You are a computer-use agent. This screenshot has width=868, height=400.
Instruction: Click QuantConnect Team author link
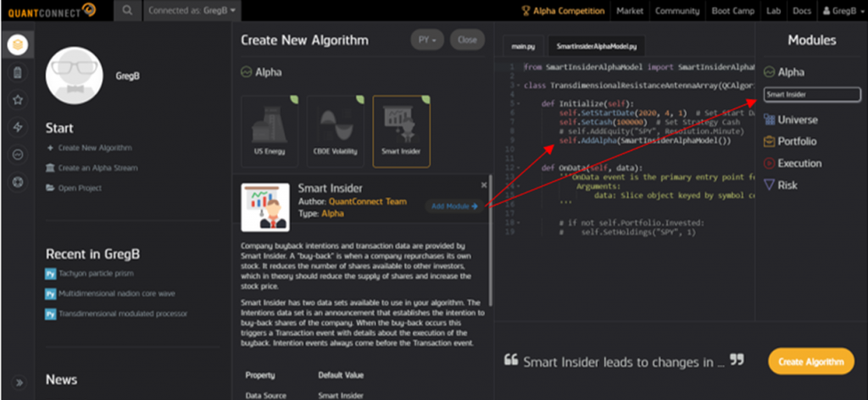pos(368,202)
